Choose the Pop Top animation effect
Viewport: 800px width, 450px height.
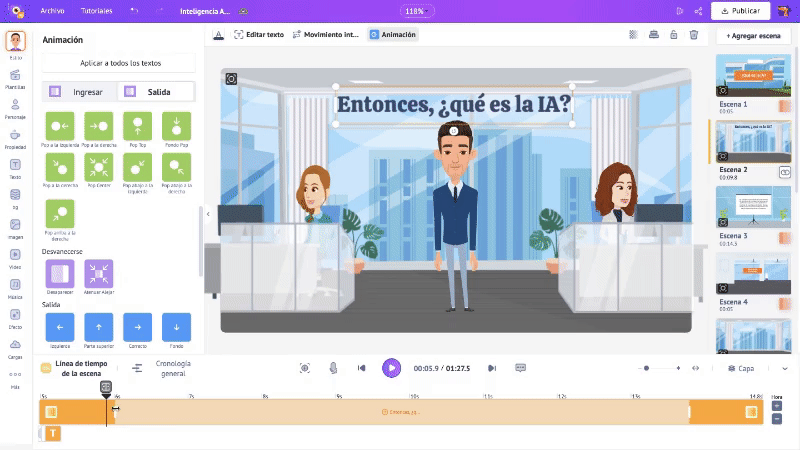coord(137,125)
